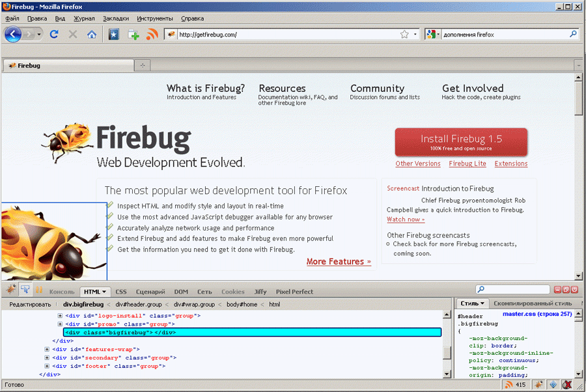The height and width of the screenshot is (392, 586).
Task: Open the Home page icon
Action: point(92,35)
